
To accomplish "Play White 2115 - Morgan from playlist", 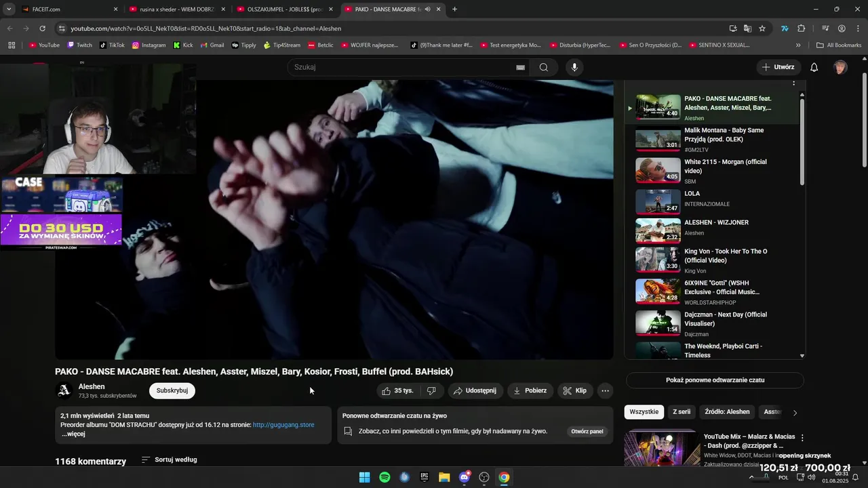I will (716, 171).
